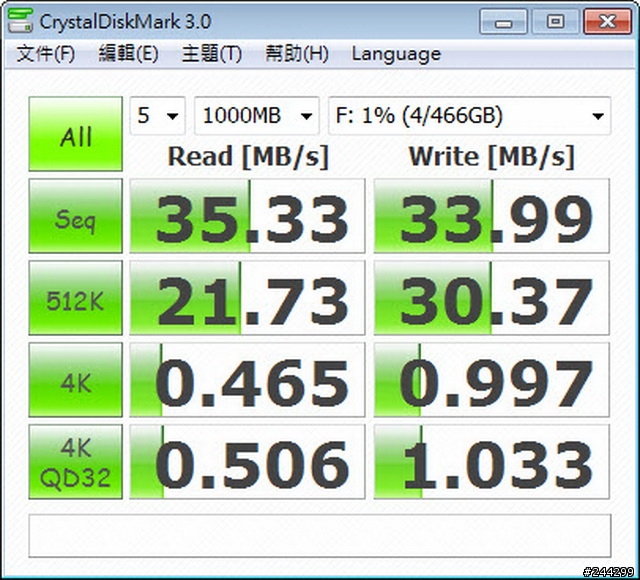Select the 512K write value 30.37
This screenshot has width=640, height=580.
492,298
